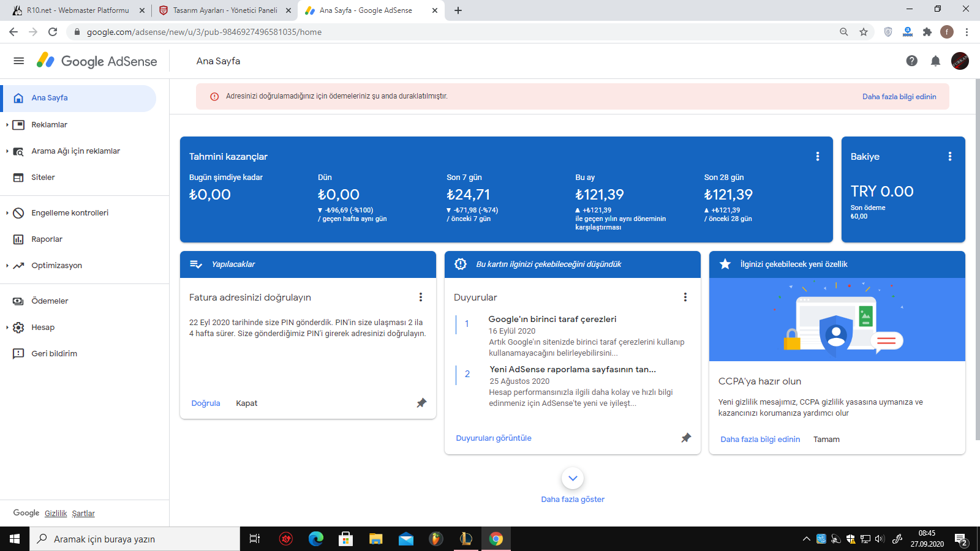Show more cards with the down chevron
The height and width of the screenshot is (551, 980).
point(573,478)
